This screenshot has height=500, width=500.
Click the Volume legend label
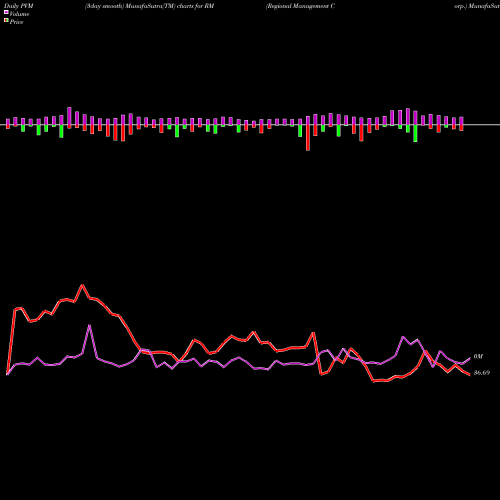pos(19,14)
